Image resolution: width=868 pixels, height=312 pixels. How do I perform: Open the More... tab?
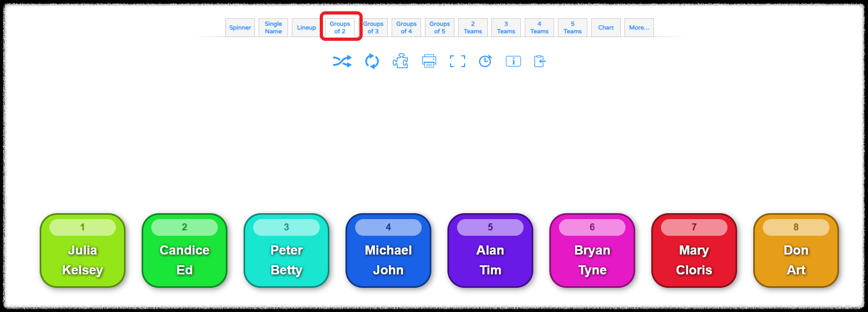[x=639, y=27]
